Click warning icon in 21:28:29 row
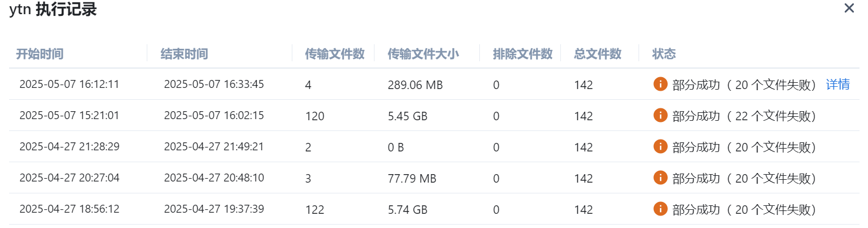 pos(660,146)
